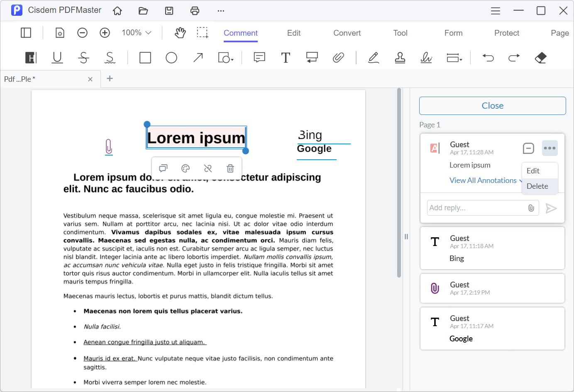This screenshot has width=574, height=392.
Task: Open page settings document icon
Action: [60, 32]
